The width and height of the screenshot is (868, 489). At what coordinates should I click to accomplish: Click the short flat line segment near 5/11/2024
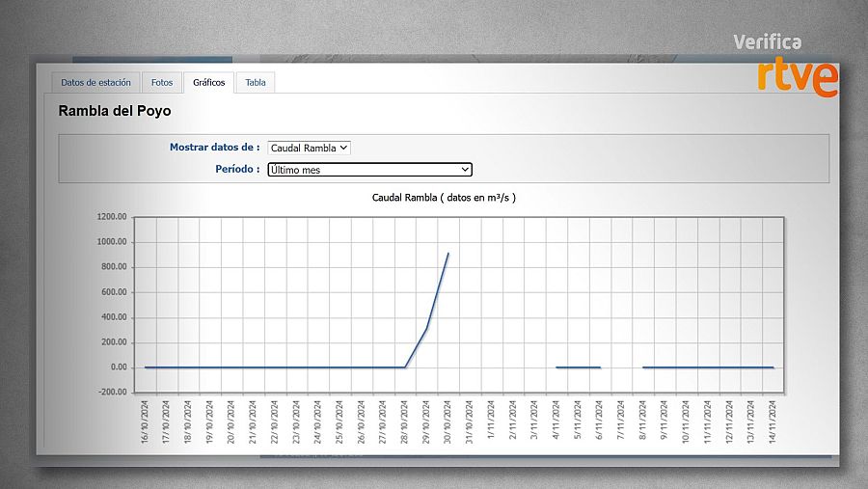[579, 367]
